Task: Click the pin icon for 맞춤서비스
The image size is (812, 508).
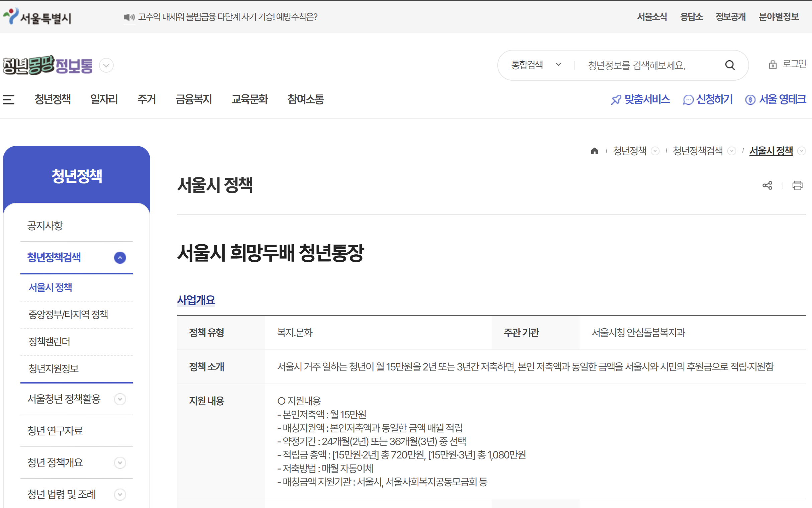Action: click(615, 99)
